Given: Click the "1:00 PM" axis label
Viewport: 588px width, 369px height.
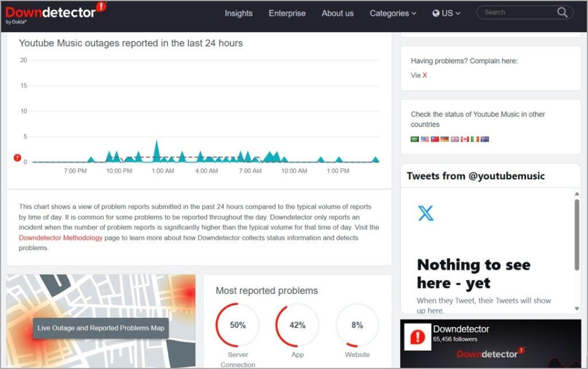Looking at the screenshot, I should [338, 171].
